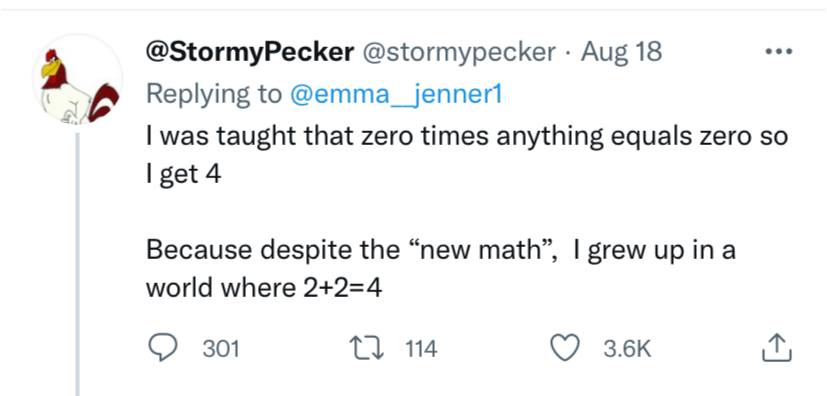Click the reply speech bubble icon
Image resolution: width=827 pixels, height=396 pixels.
click(x=162, y=349)
